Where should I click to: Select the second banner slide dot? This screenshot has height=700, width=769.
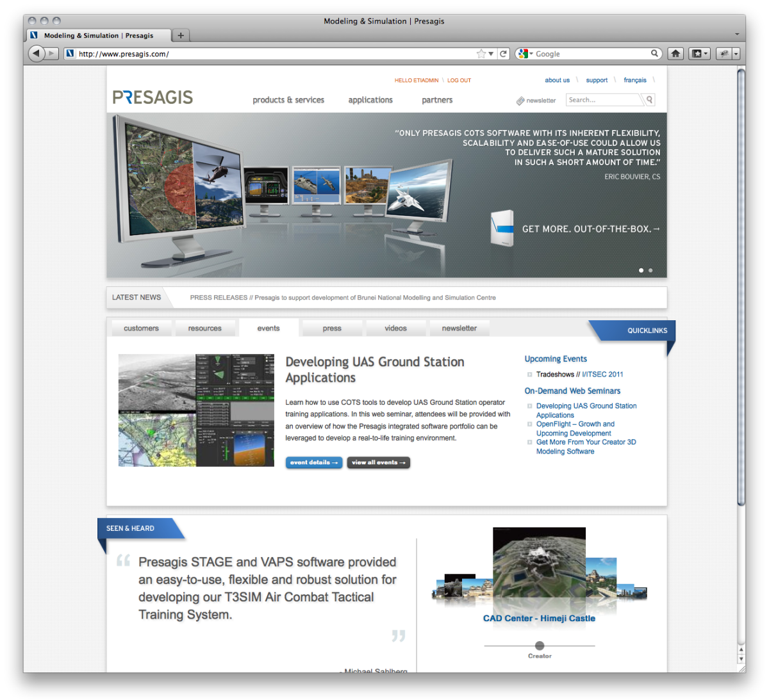650,270
